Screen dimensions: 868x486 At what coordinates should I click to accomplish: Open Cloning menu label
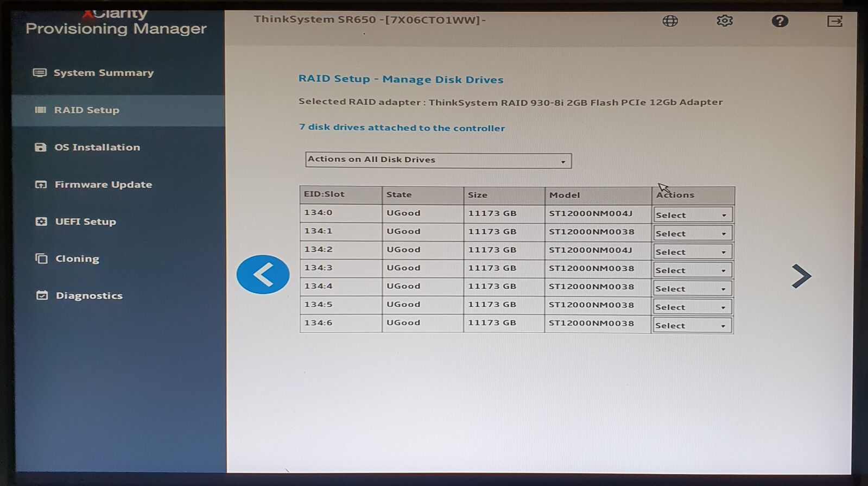[x=77, y=259]
